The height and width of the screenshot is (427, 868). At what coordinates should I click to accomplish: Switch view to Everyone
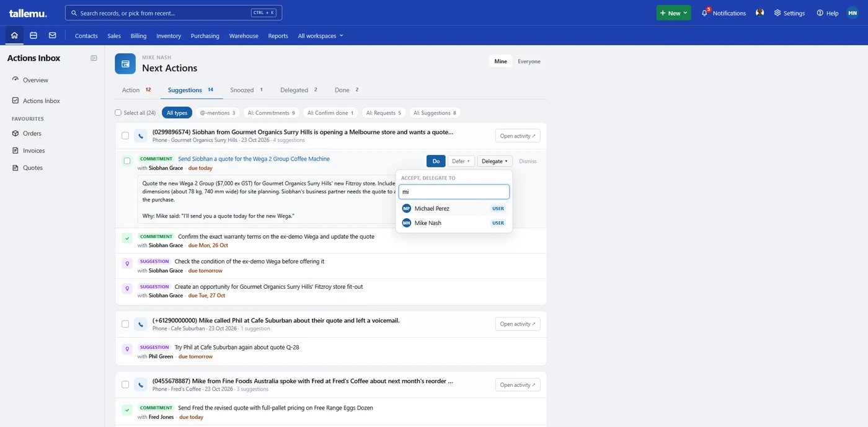tap(529, 61)
